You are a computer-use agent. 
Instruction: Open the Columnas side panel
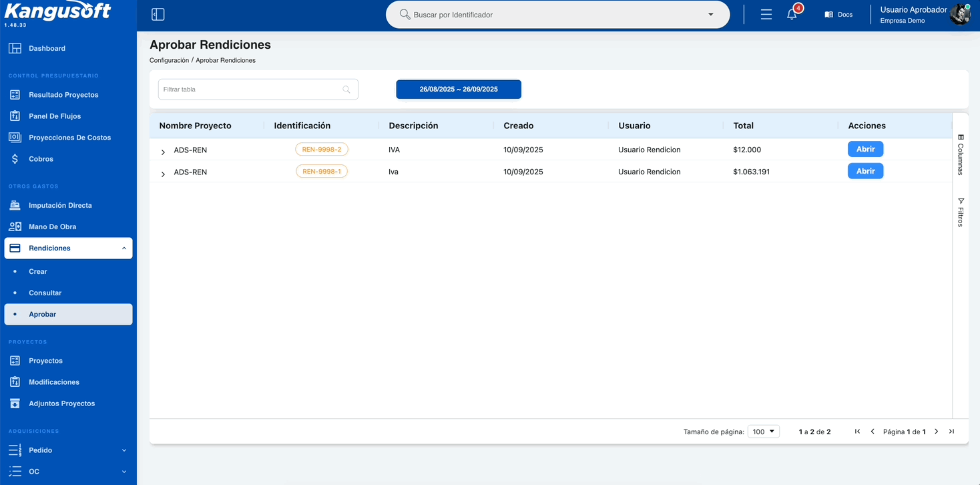point(961,154)
